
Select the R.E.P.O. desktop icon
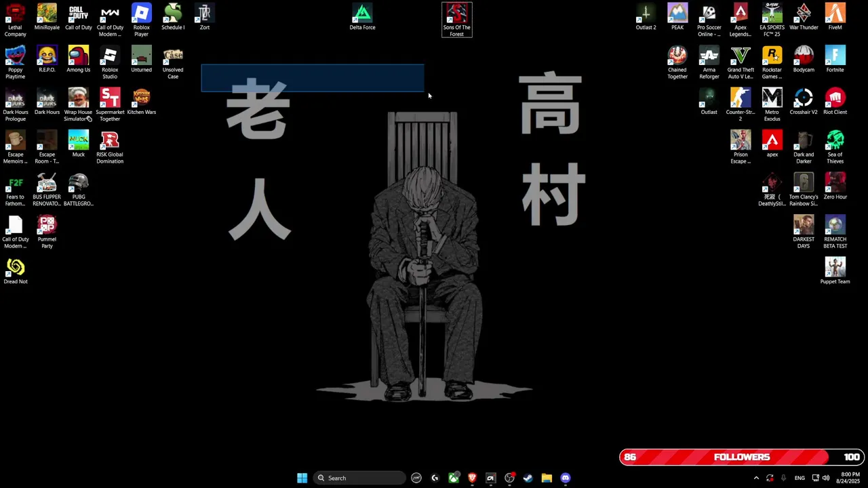pyautogui.click(x=47, y=60)
